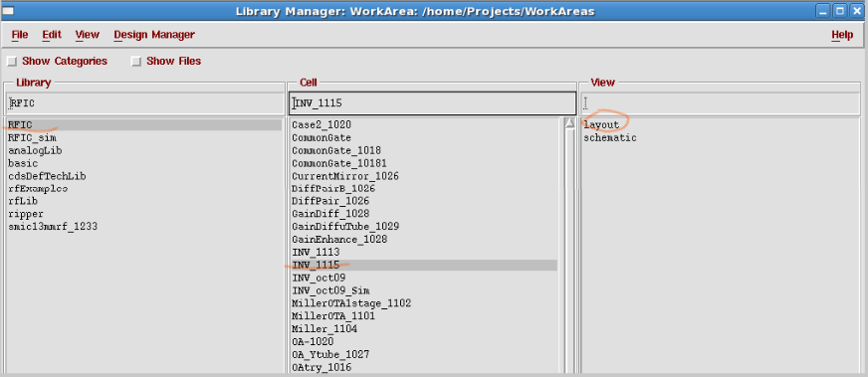Image resolution: width=868 pixels, height=377 pixels.
Task: Click the scrollbar up arrow in Cell list
Action: coord(569,123)
